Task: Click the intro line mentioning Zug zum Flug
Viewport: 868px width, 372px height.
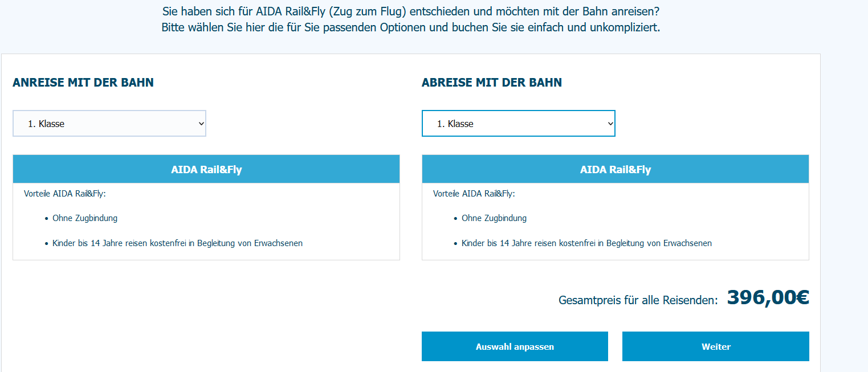Action: (411, 11)
